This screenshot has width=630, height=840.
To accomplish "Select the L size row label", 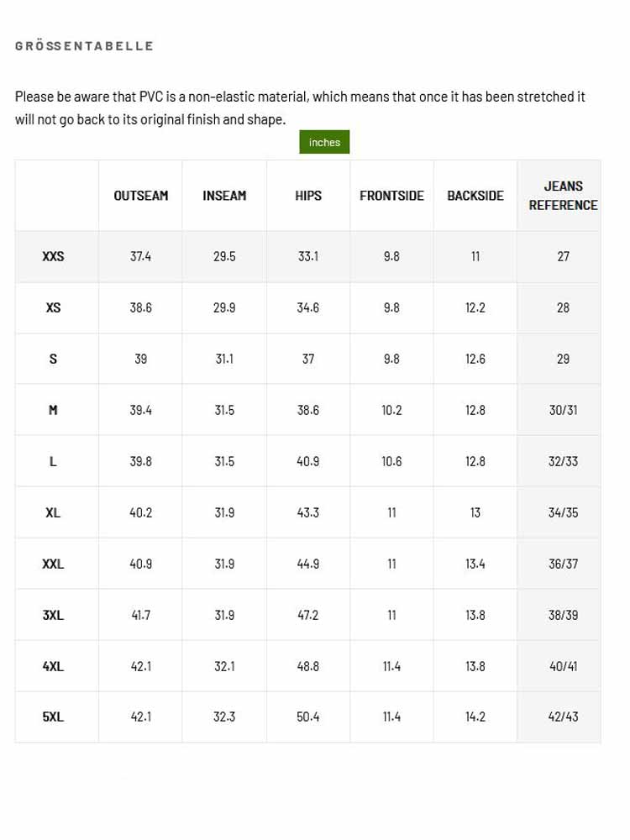I will click(53, 462).
